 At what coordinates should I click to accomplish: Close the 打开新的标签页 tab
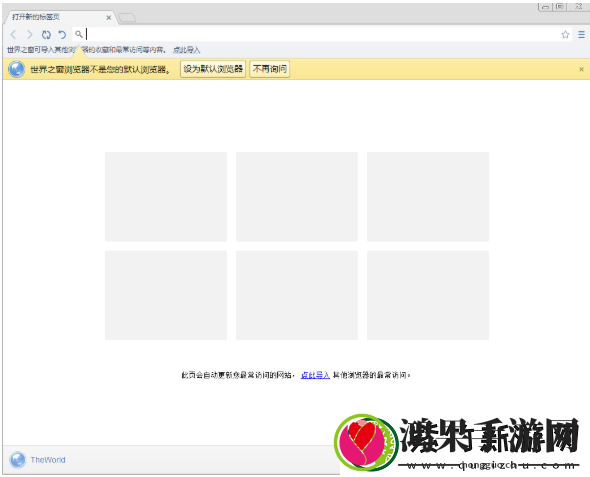tap(108, 17)
